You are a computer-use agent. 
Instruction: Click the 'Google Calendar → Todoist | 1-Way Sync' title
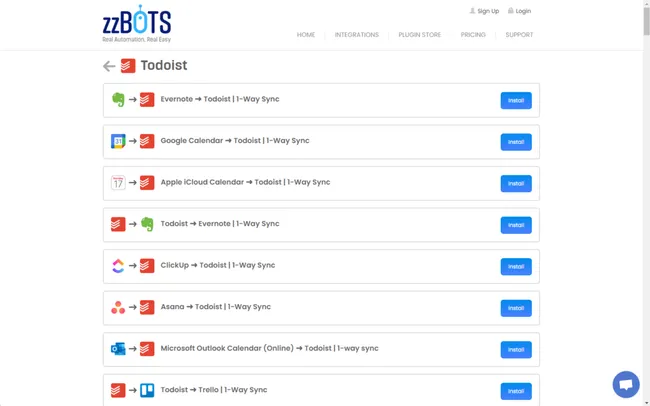pyautogui.click(x=235, y=141)
